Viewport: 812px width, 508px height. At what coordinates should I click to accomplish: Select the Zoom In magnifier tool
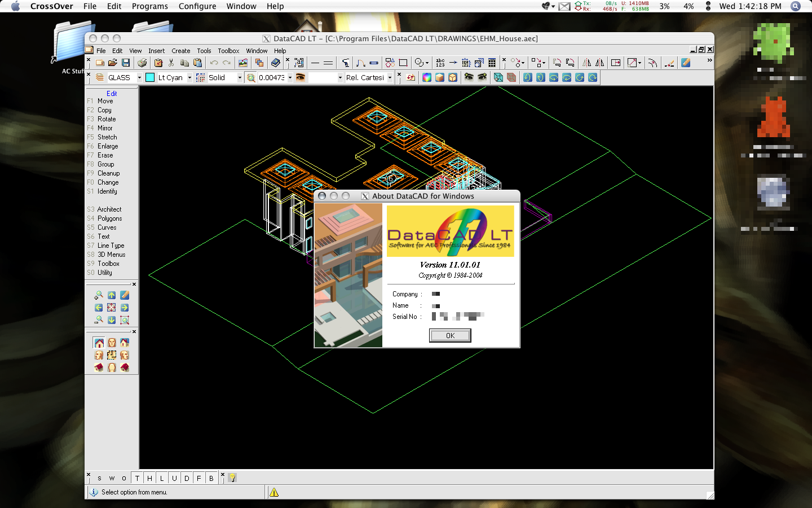click(x=99, y=295)
